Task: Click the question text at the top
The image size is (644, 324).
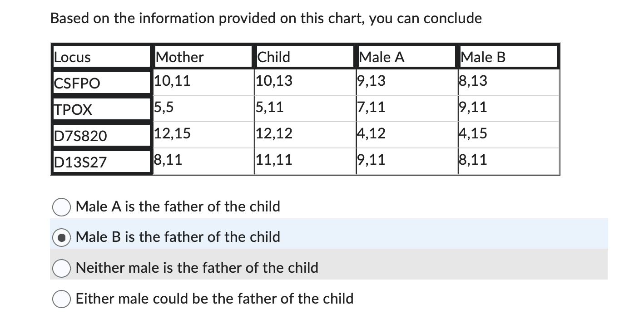Action: [266, 18]
